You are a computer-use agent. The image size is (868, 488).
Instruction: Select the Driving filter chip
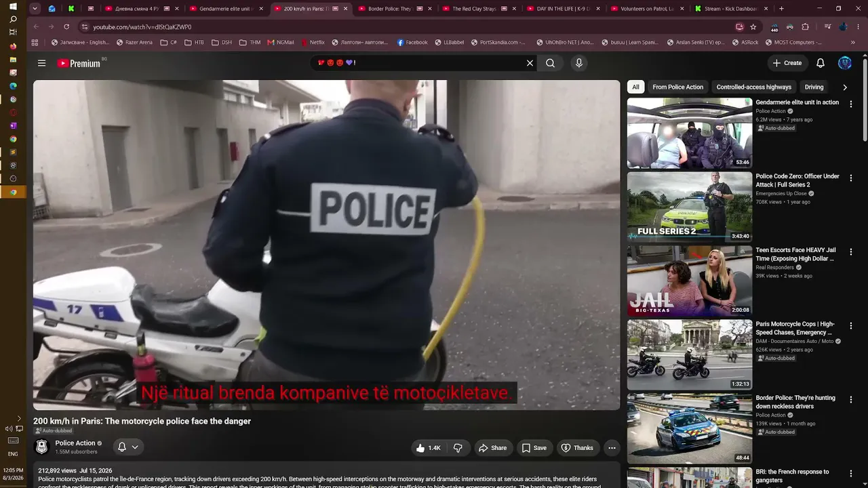pyautogui.click(x=814, y=87)
